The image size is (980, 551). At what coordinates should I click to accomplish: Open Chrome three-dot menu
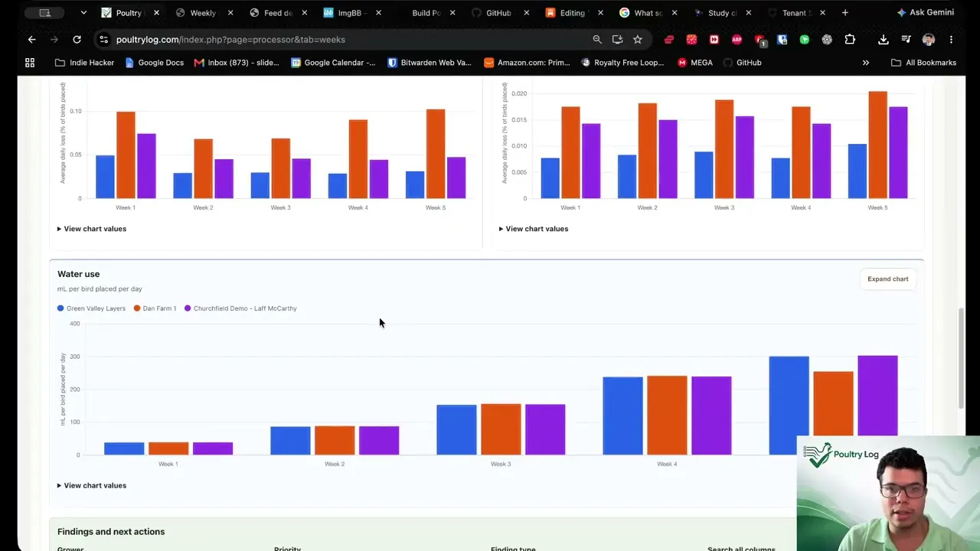click(951, 39)
